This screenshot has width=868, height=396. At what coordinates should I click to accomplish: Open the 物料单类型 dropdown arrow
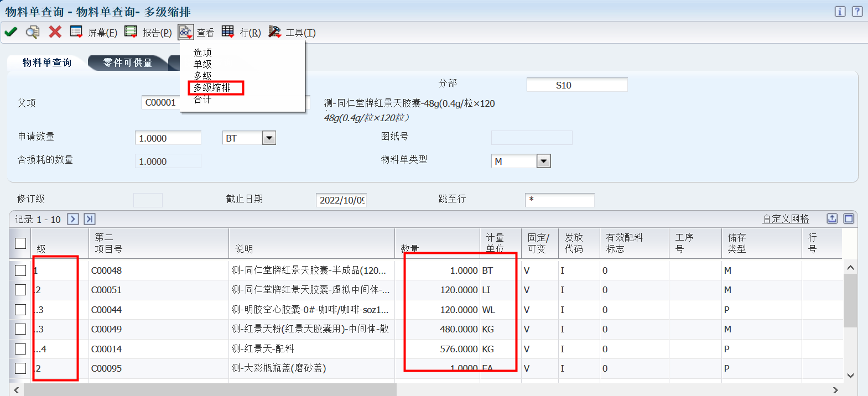pos(544,161)
